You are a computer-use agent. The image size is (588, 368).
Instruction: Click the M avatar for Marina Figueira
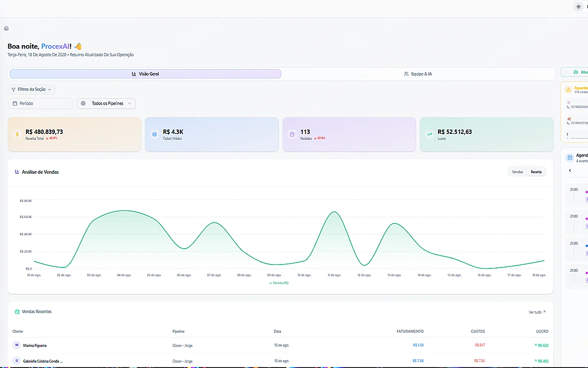pyautogui.click(x=17, y=345)
